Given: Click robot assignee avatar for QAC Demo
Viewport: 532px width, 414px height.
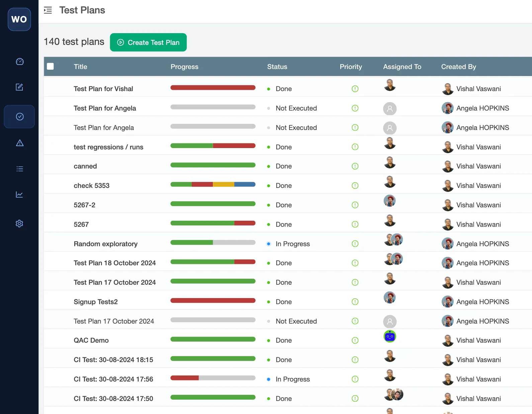Looking at the screenshot, I should coord(390,336).
